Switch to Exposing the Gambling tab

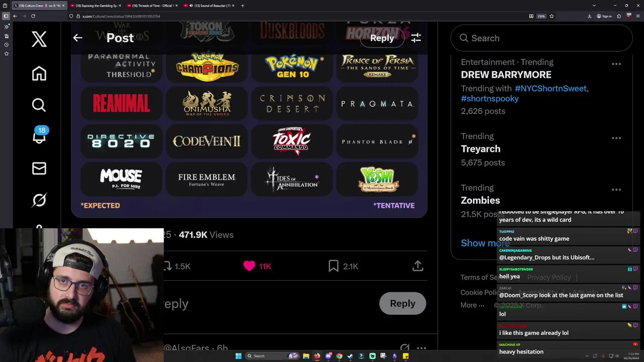(96, 6)
